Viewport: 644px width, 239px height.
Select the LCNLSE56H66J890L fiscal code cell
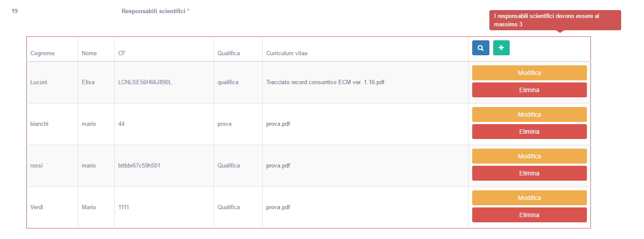tap(145, 82)
